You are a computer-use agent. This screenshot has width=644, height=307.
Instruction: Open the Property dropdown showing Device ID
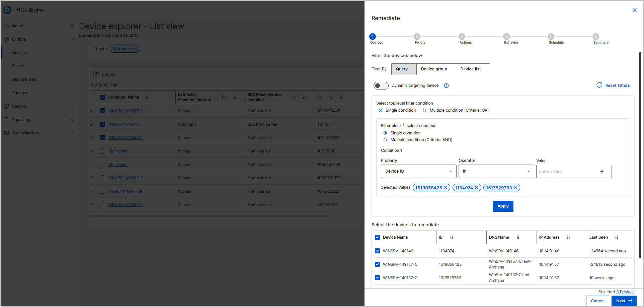(418, 171)
